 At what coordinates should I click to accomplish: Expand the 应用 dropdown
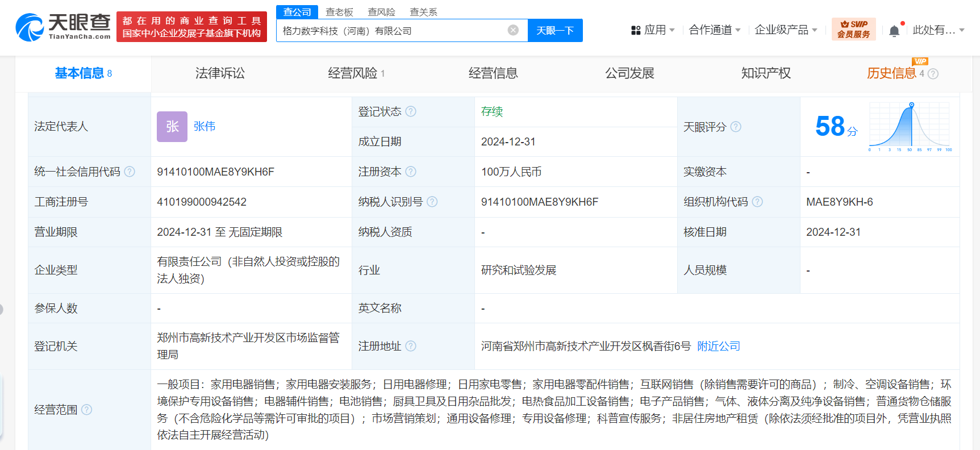[659, 30]
